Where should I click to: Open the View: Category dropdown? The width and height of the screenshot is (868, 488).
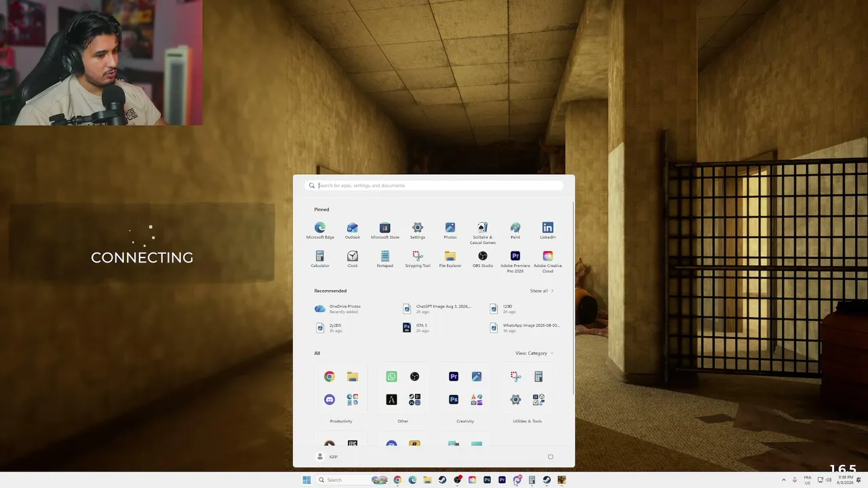[534, 353]
